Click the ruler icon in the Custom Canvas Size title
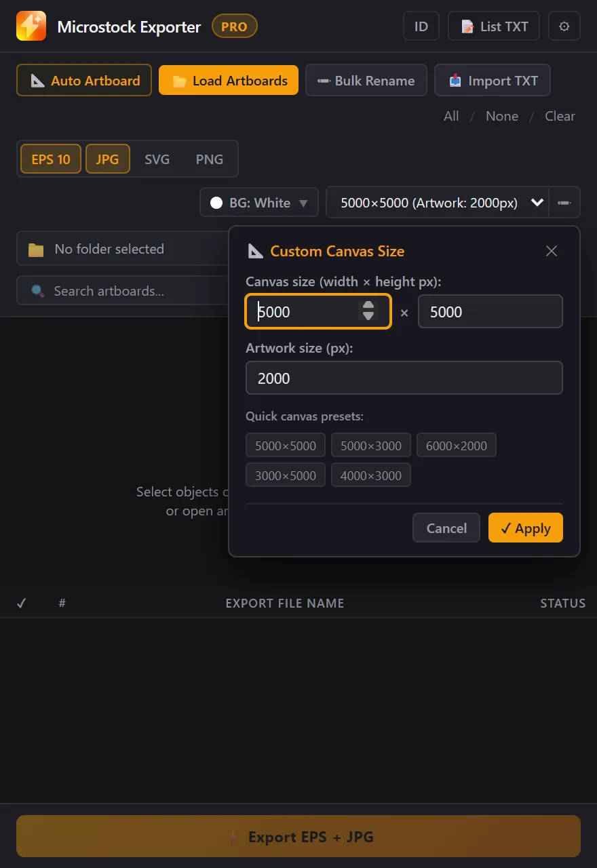 (x=255, y=251)
